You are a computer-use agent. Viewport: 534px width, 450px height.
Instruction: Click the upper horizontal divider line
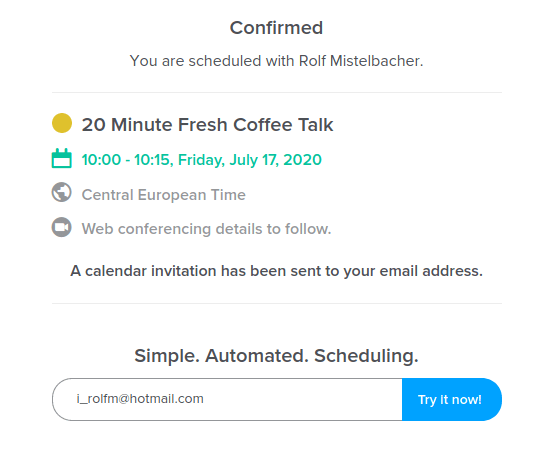tap(277, 92)
